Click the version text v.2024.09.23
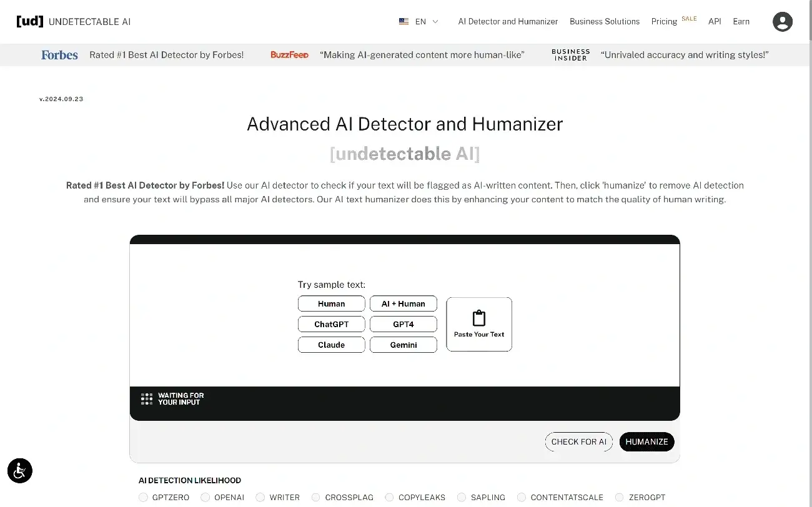This screenshot has height=507, width=812. click(x=61, y=99)
